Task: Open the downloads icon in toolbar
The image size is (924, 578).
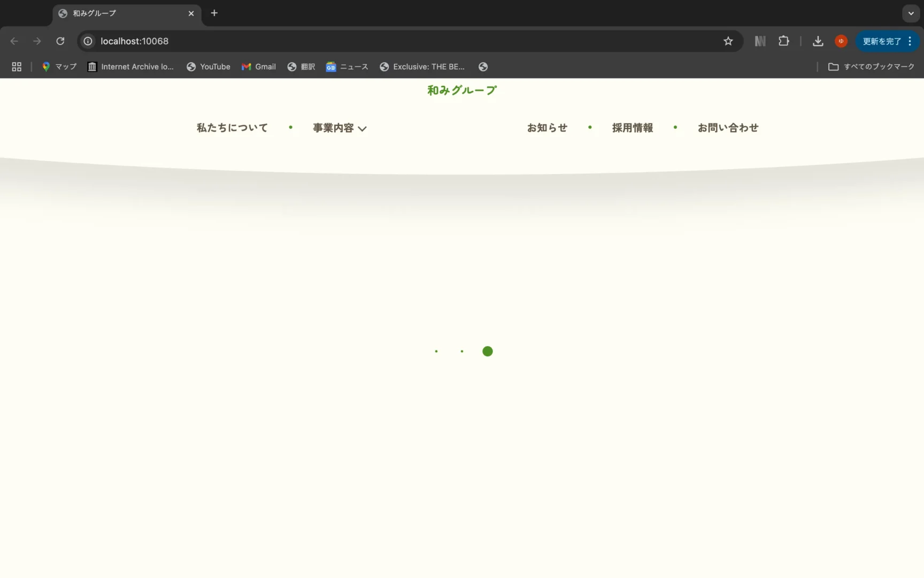Action: tap(818, 41)
